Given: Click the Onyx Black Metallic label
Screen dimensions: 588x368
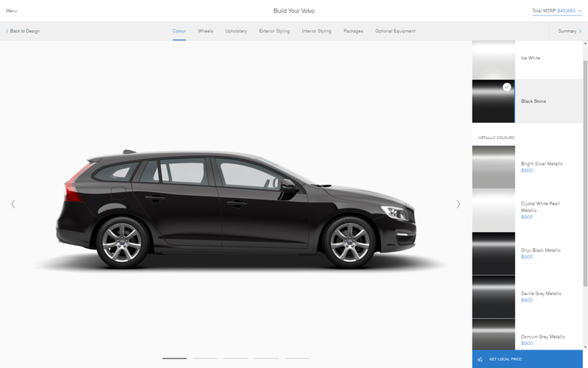Looking at the screenshot, I should coord(540,250).
